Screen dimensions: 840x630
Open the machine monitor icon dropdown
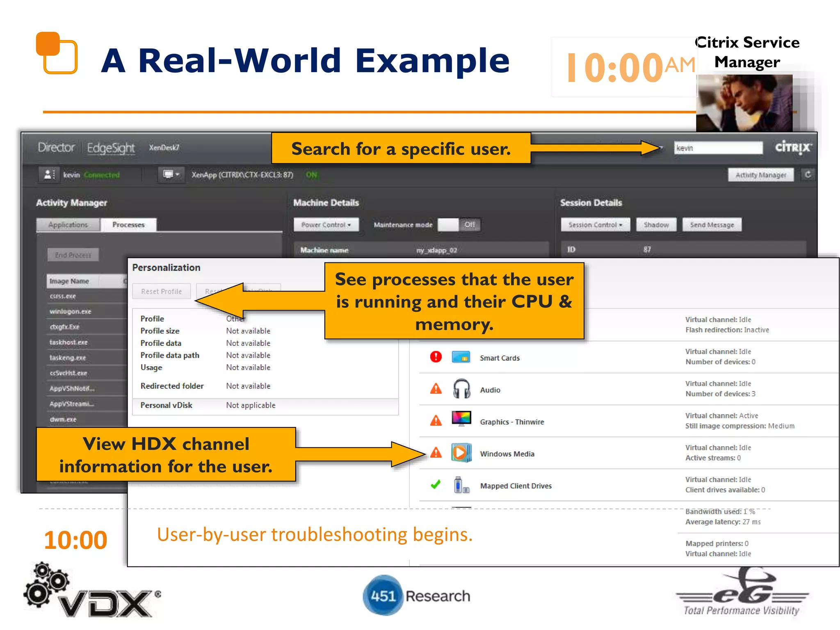pyautogui.click(x=171, y=175)
